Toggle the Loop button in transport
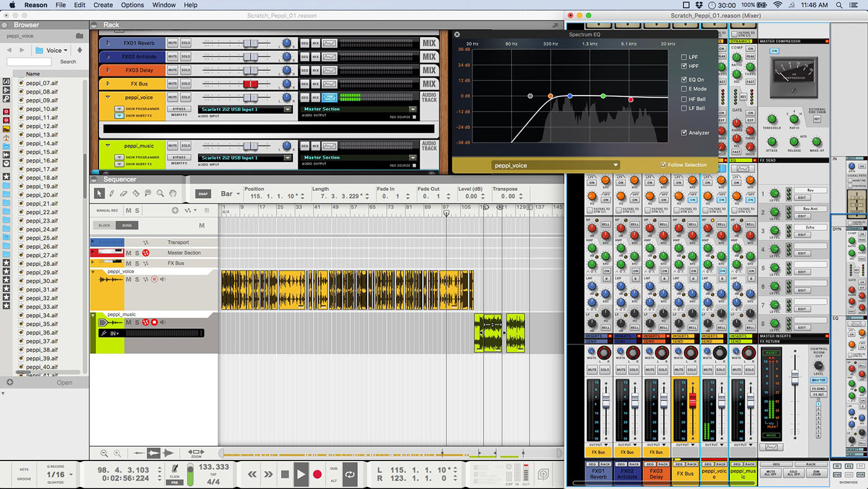 coord(350,474)
